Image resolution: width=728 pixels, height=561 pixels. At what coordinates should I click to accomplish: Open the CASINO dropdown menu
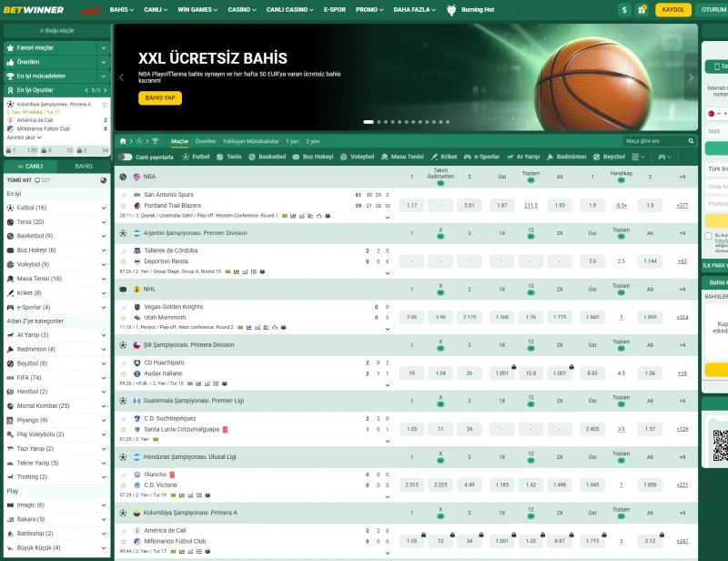pos(242,10)
